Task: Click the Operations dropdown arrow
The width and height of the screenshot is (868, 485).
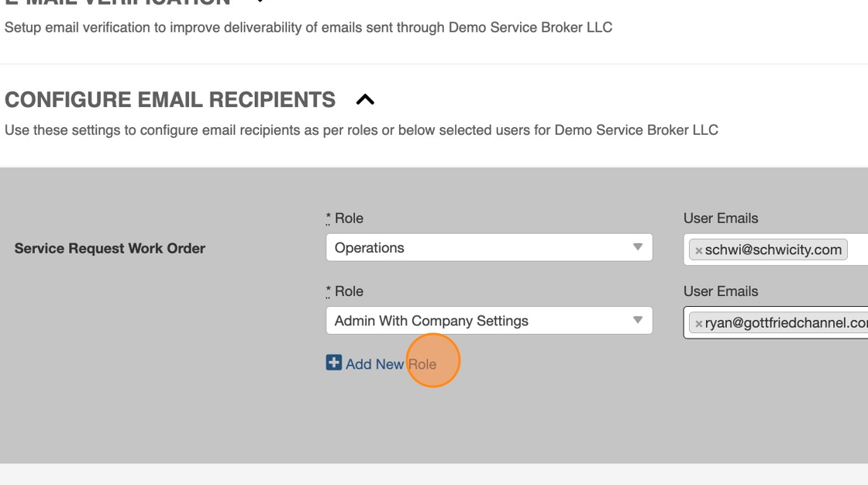Action: (638, 247)
